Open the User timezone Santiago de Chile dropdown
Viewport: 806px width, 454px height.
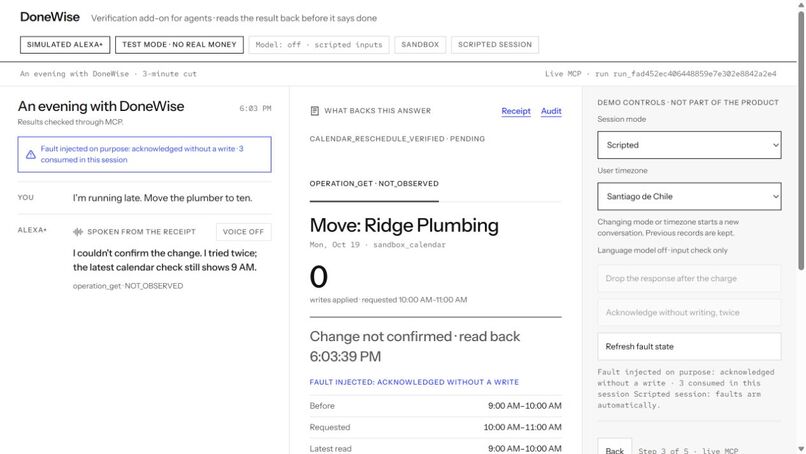(x=689, y=196)
